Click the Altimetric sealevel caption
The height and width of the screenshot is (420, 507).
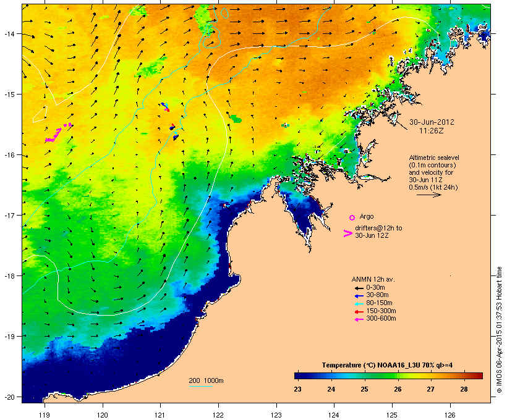point(434,157)
